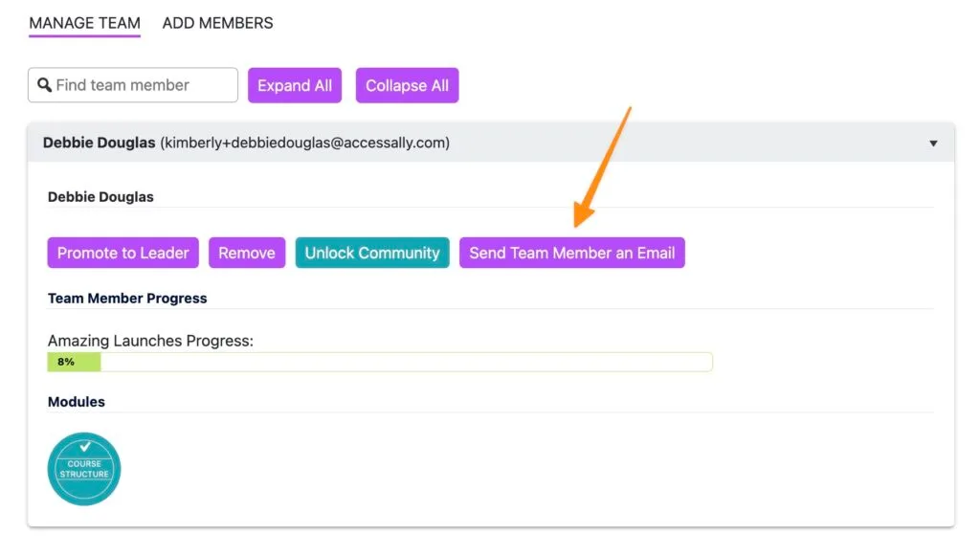
Task: Click the Course Structure module badge
Action: pyautogui.click(x=84, y=468)
